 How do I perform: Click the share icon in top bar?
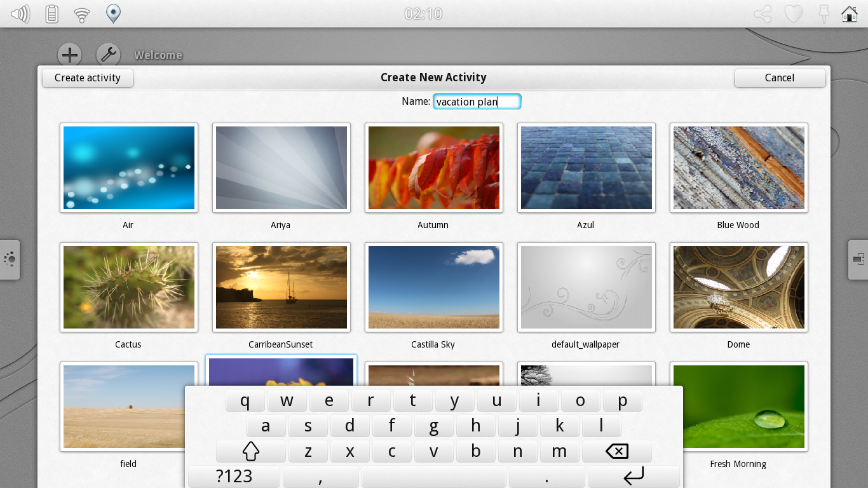763,14
